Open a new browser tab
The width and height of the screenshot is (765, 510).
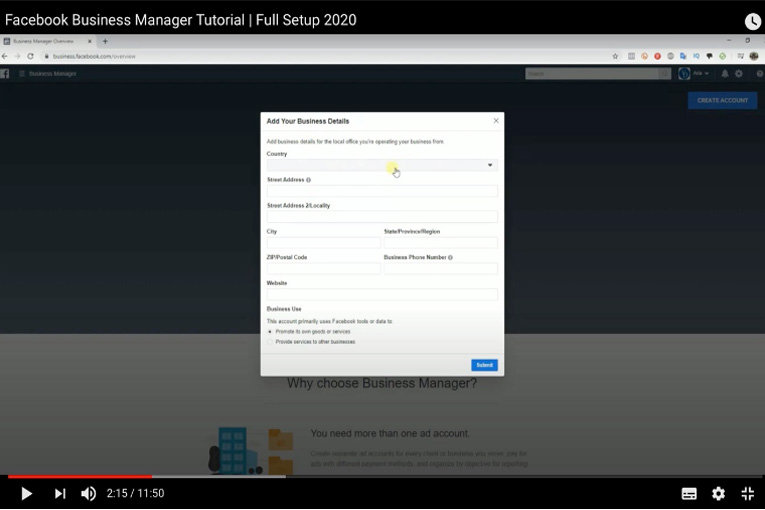[105, 41]
